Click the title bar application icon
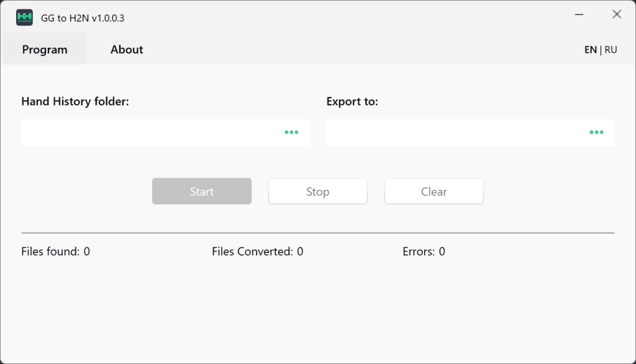Screen dimensions: 636x364 (x=24, y=17)
